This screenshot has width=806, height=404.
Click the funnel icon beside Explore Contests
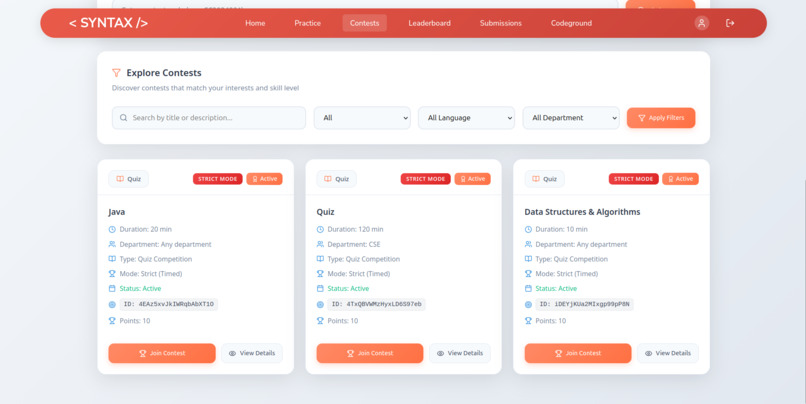[116, 73]
